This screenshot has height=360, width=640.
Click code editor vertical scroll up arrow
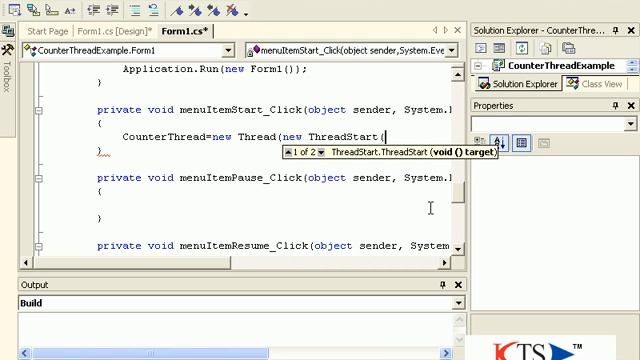pos(458,75)
